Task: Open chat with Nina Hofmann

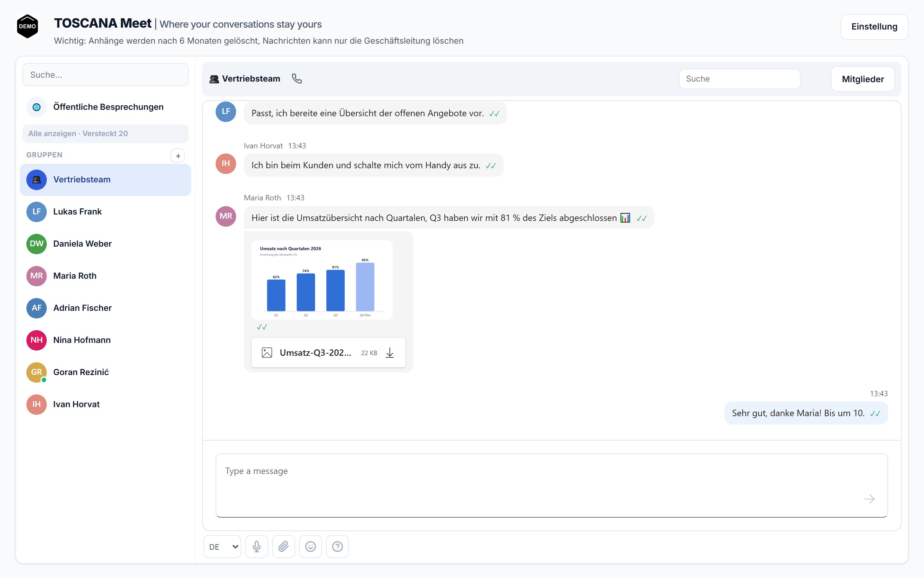Action: click(x=105, y=340)
